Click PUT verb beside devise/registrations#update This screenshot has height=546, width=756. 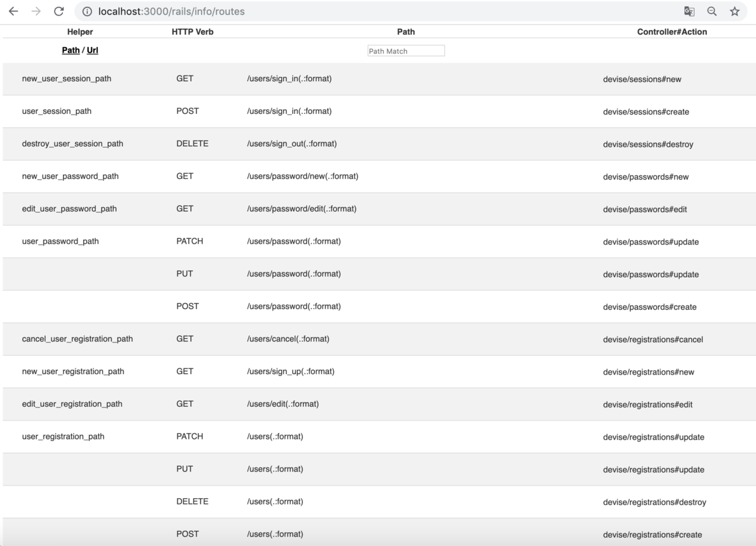coord(185,469)
